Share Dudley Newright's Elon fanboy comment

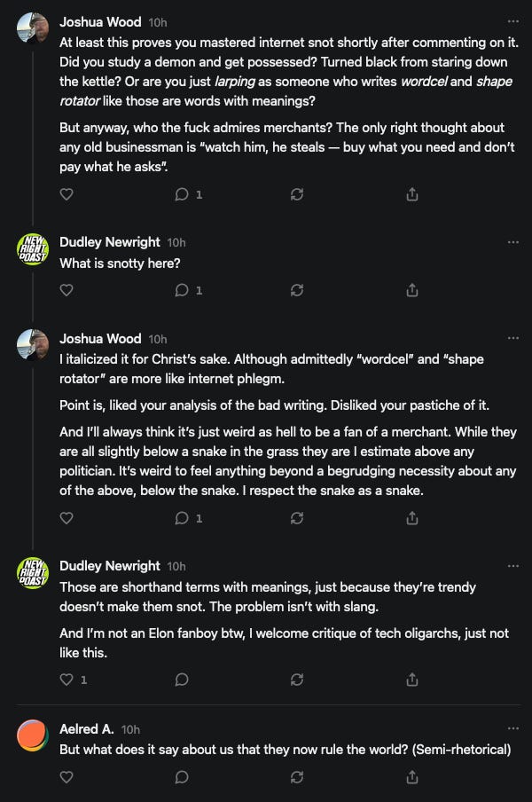point(412,680)
